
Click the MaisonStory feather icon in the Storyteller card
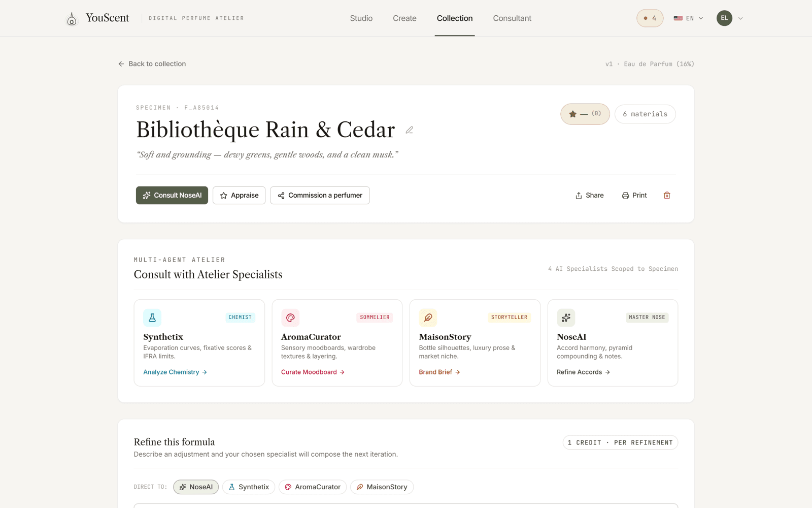(428, 317)
